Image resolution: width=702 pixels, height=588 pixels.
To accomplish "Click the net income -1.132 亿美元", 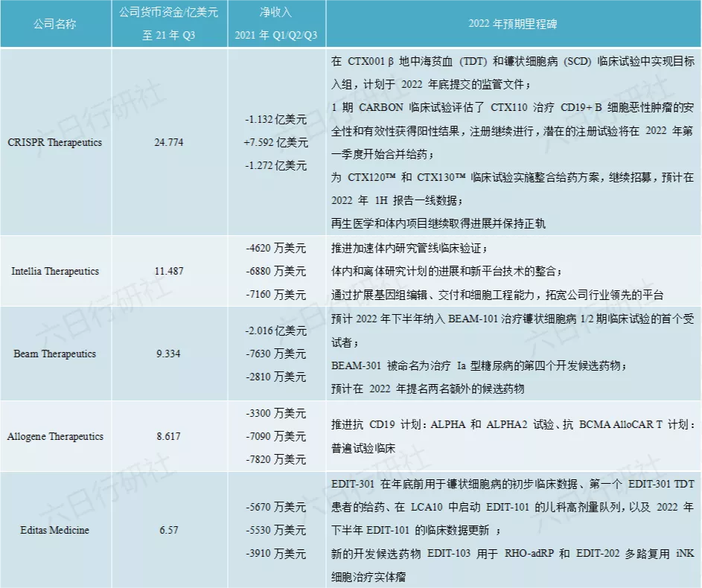I will pos(275,120).
